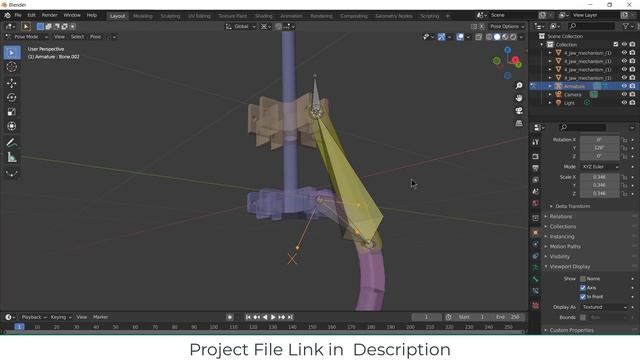Screen dimensions: 640x360
Task: Uncheck the Collection exclude checkbox
Action: pos(616,44)
